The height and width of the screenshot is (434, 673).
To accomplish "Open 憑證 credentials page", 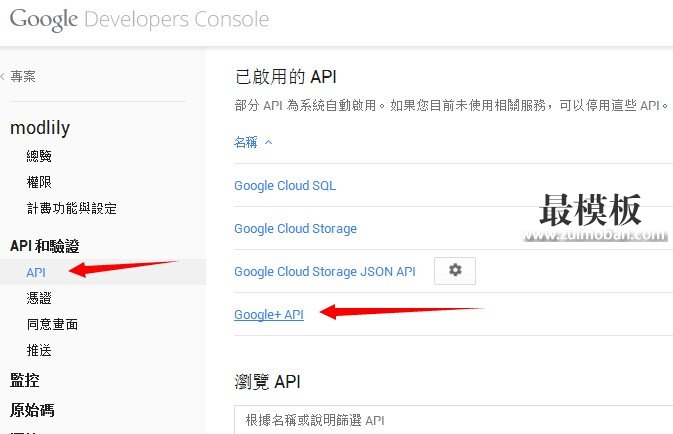I will (x=39, y=298).
